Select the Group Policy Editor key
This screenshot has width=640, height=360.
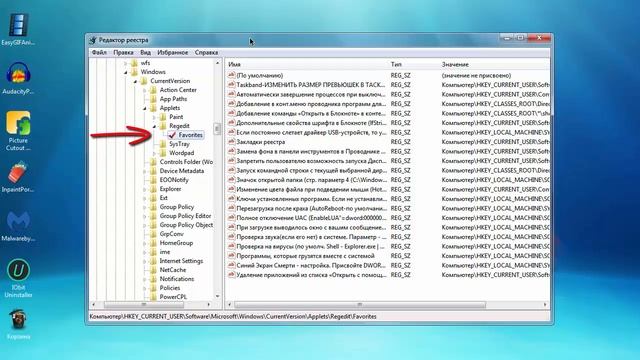click(185, 216)
